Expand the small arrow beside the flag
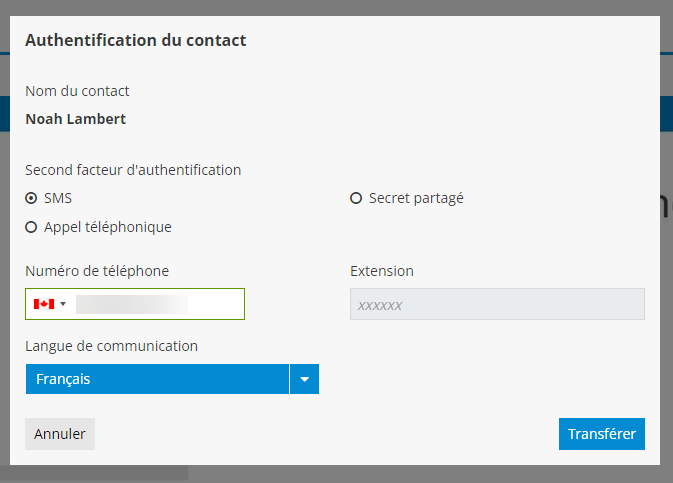 [x=63, y=304]
